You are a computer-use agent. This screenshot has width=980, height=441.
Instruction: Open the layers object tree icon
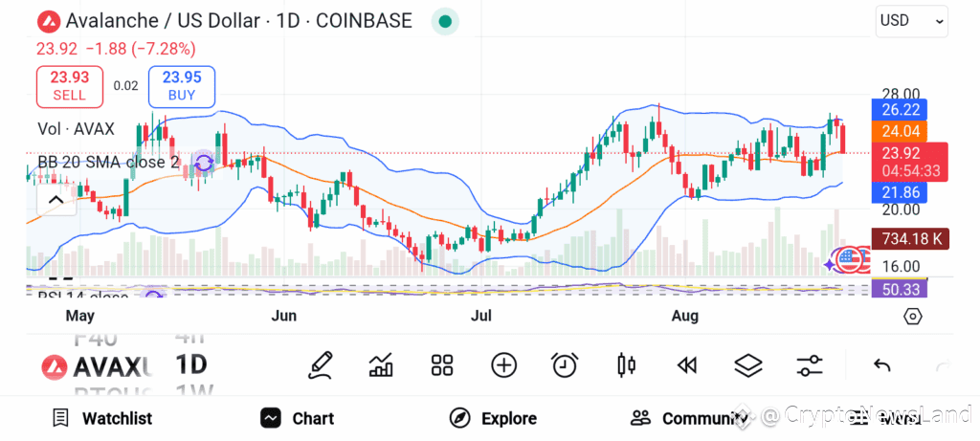point(748,365)
